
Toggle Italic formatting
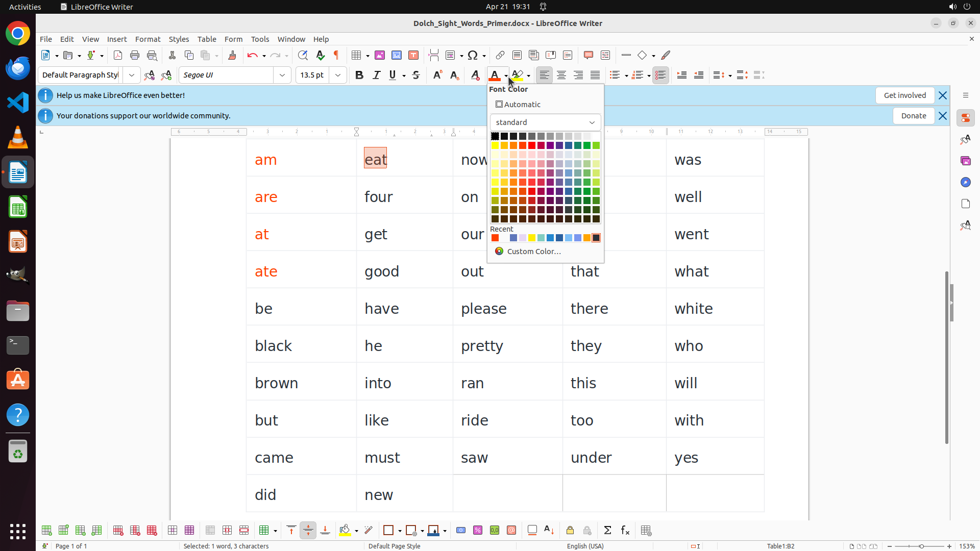pos(376,75)
